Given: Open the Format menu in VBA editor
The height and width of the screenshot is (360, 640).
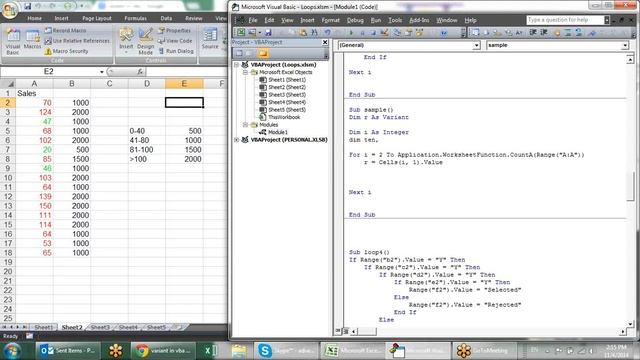Looking at the screenshot, I should click(330, 20).
